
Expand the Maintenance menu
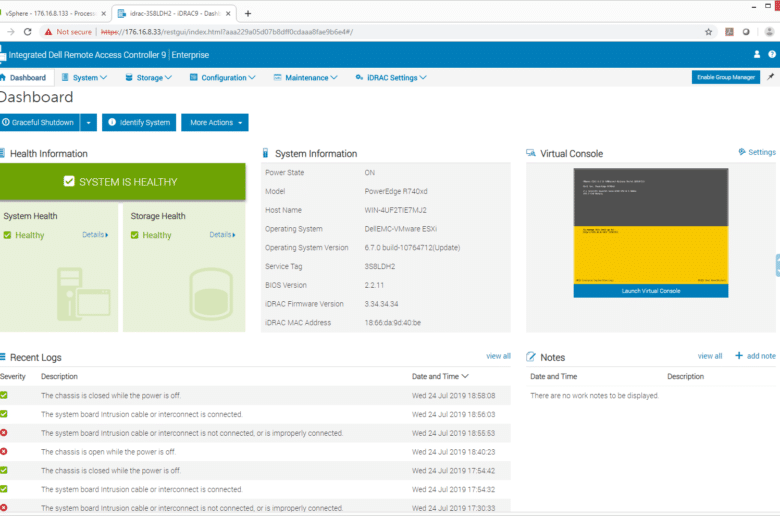coord(305,78)
